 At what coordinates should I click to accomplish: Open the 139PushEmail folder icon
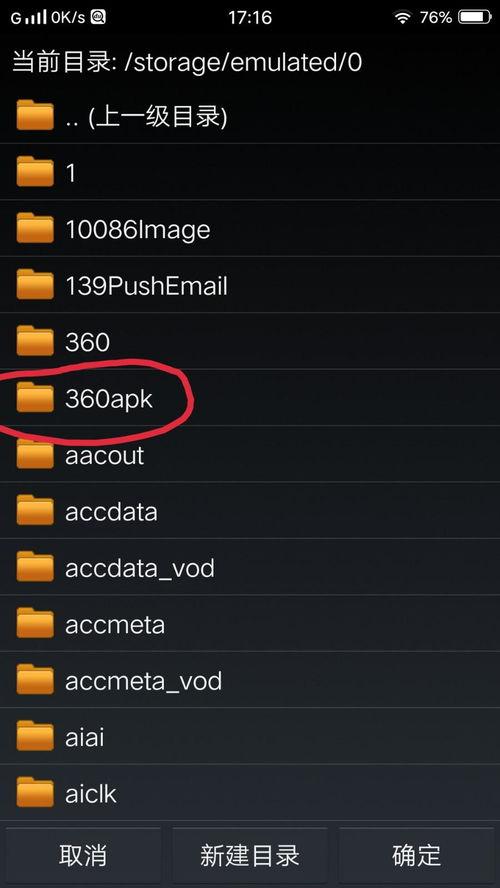[x=35, y=284]
